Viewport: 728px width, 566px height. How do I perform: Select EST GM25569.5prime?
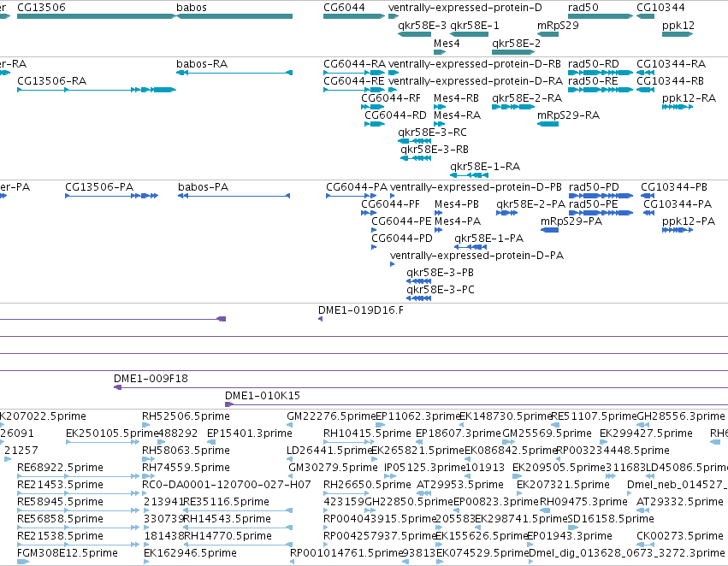[509, 442]
